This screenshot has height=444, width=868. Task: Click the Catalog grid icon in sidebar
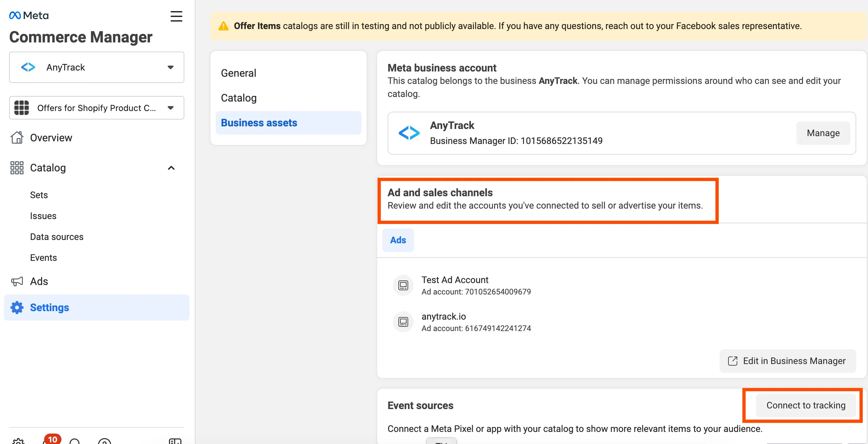click(17, 167)
